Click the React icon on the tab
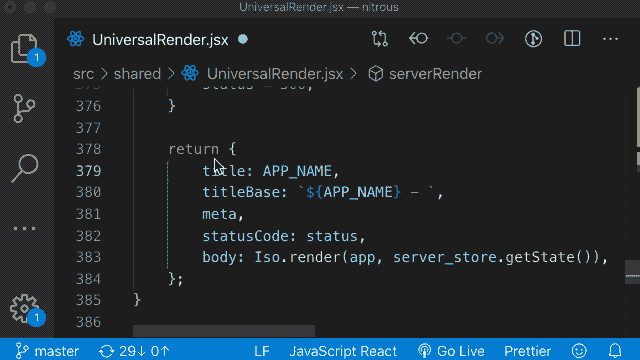Image resolution: width=640 pixels, height=360 pixels. click(76, 39)
